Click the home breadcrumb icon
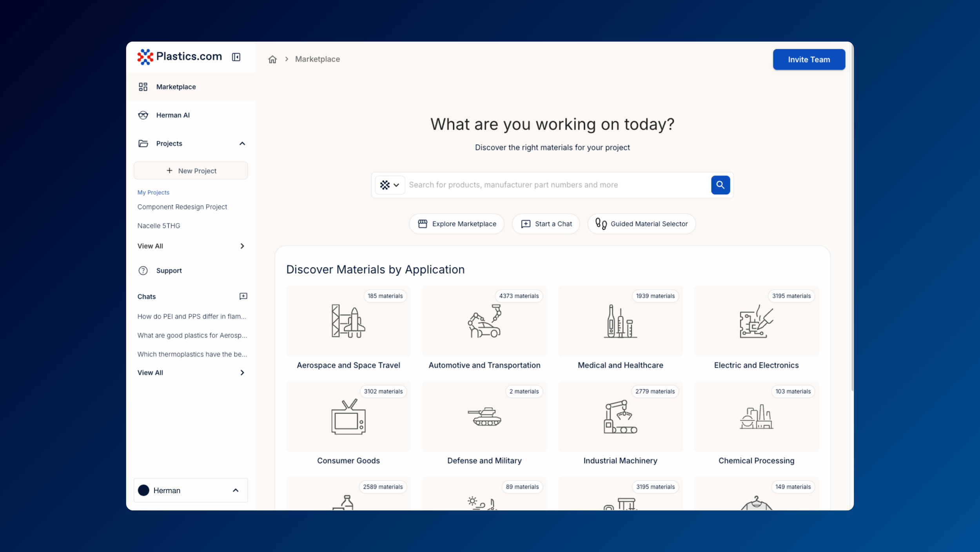This screenshot has width=980, height=552. pyautogui.click(x=272, y=59)
